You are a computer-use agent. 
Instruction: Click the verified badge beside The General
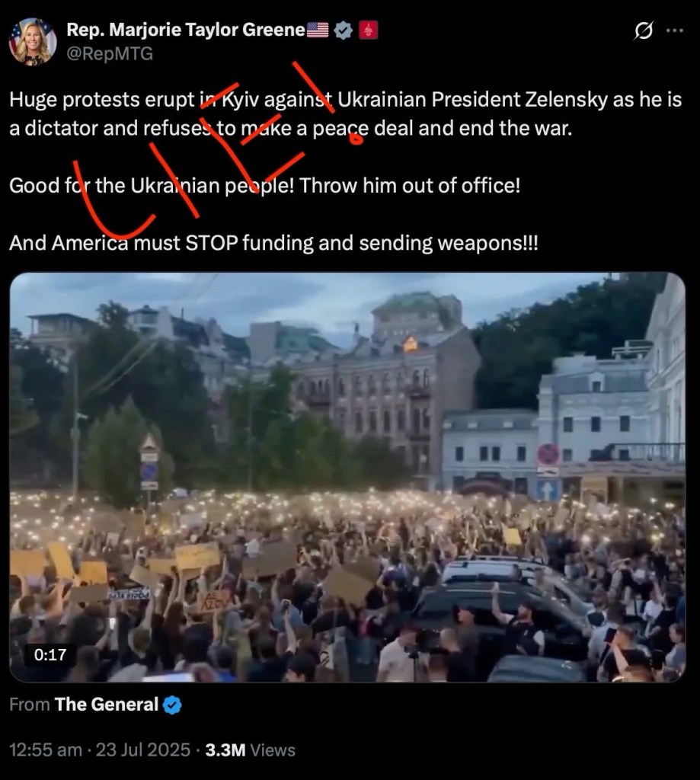coord(172,705)
